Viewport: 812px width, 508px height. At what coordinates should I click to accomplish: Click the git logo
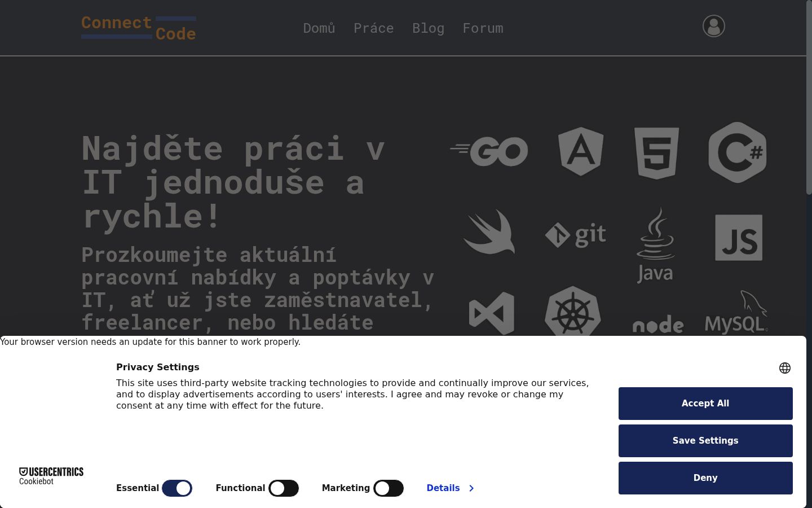click(x=576, y=235)
